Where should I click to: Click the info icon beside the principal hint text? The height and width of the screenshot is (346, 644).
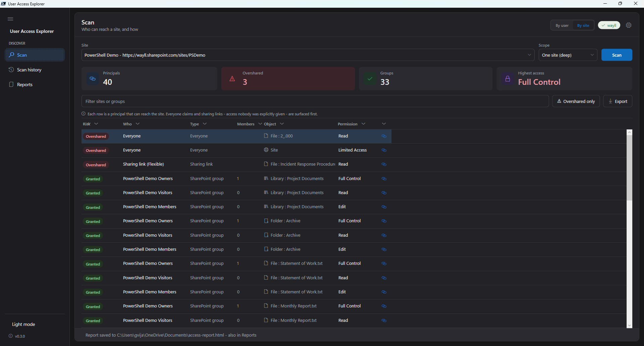tap(84, 114)
